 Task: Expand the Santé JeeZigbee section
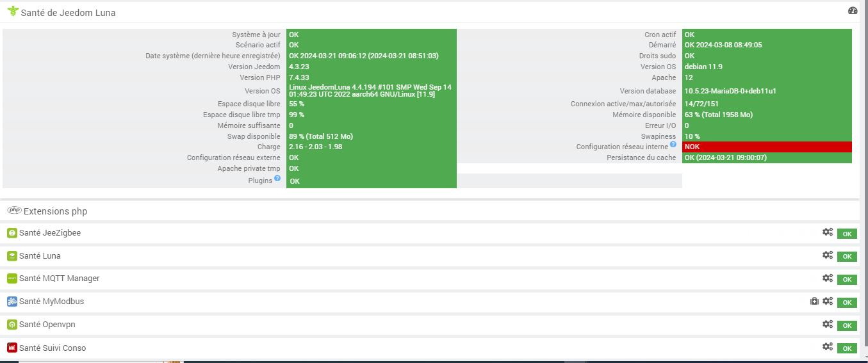(50, 233)
